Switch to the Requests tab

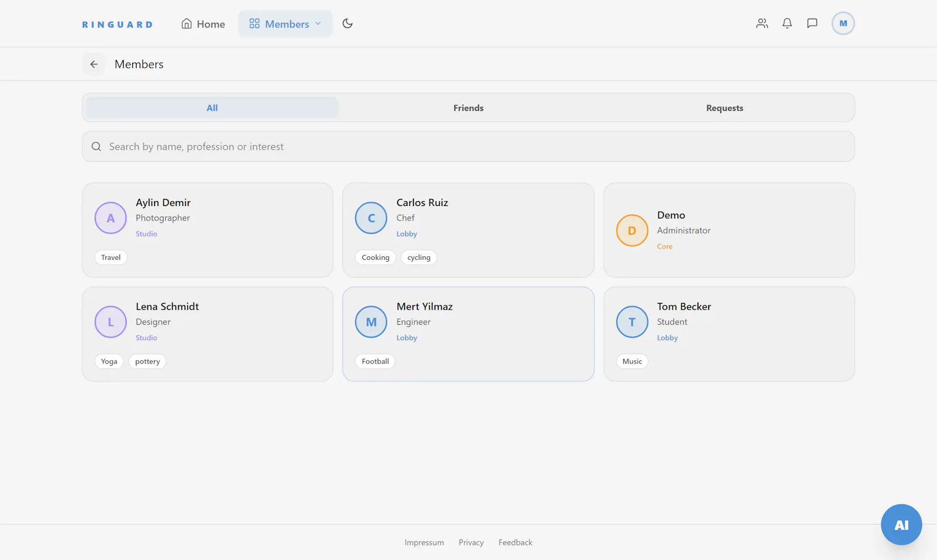coord(724,108)
